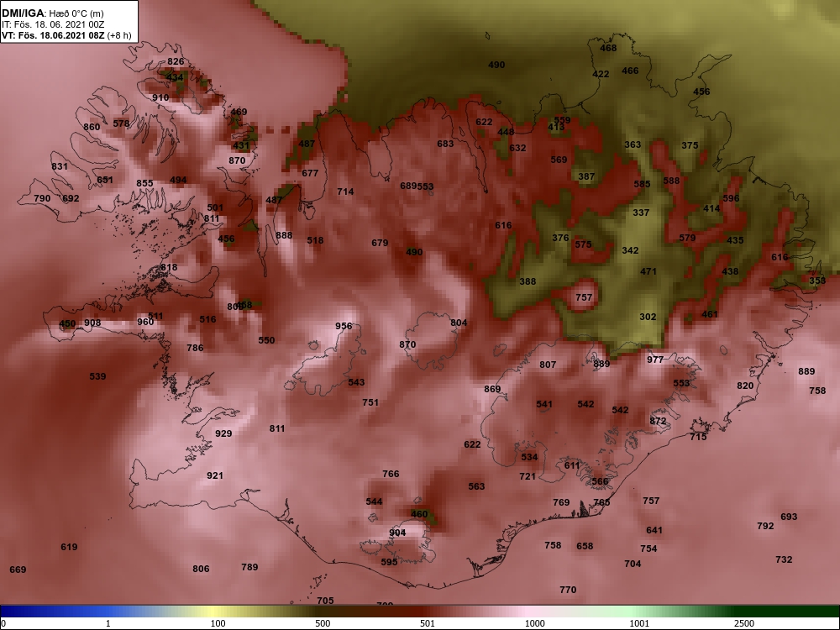Click the 715 map value

[x=698, y=437]
